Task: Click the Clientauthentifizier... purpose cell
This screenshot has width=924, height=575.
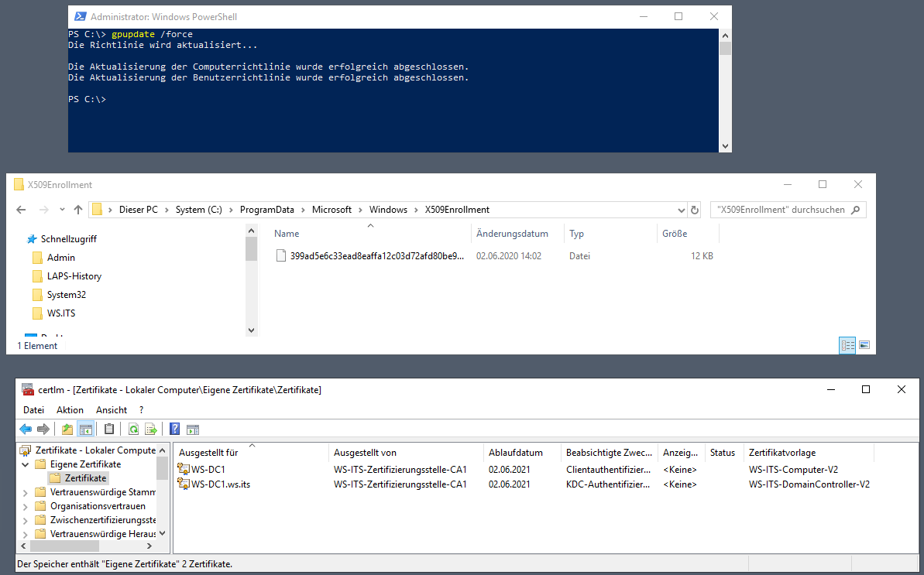Action: click(x=608, y=470)
